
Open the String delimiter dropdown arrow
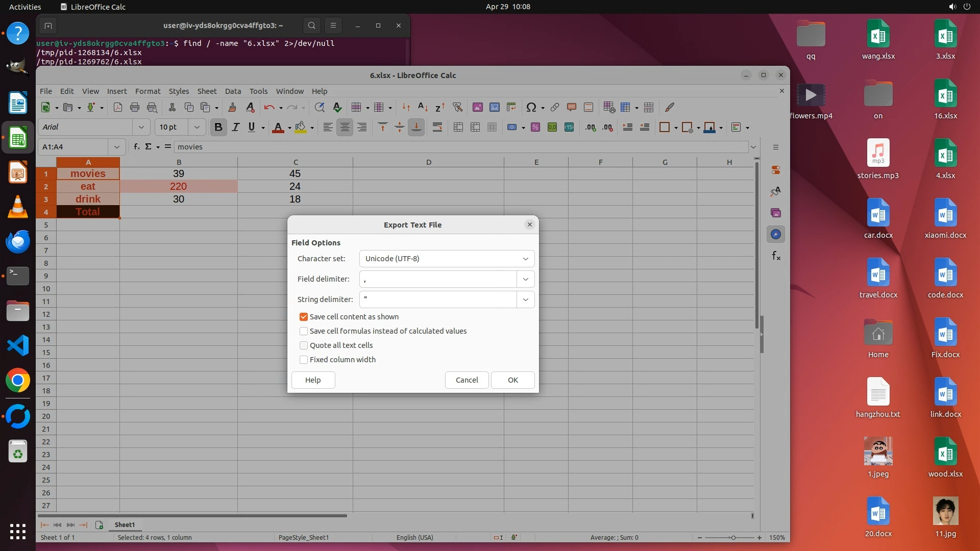tap(525, 299)
